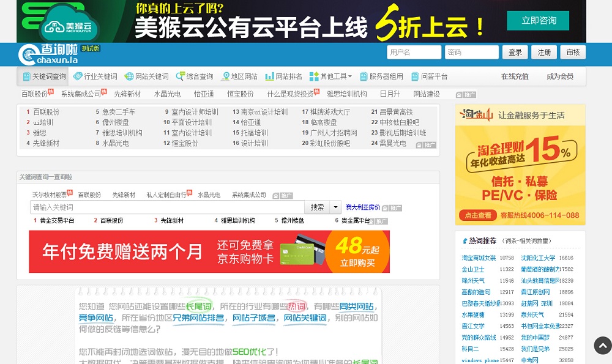
Task: Focus the 密码 input field
Action: 471,52
